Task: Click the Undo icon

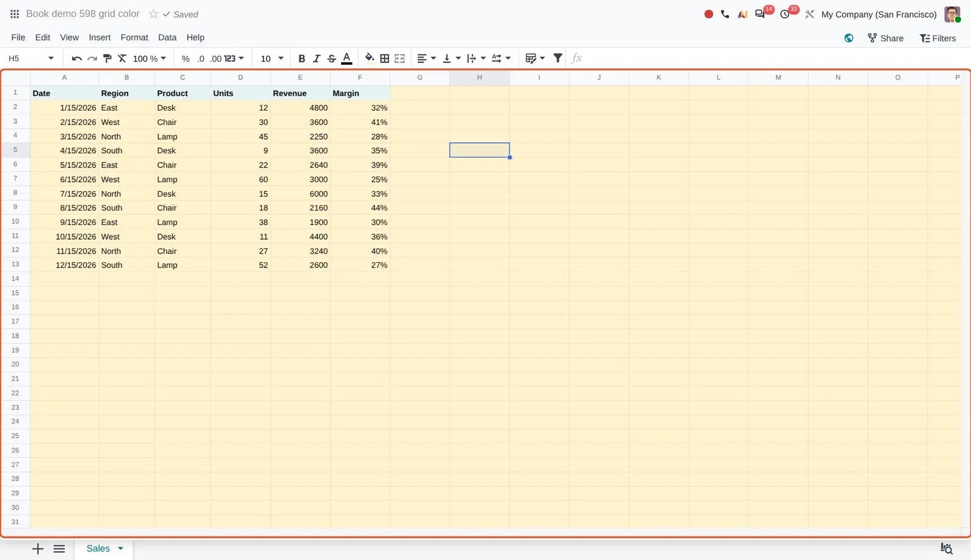Action: point(76,58)
